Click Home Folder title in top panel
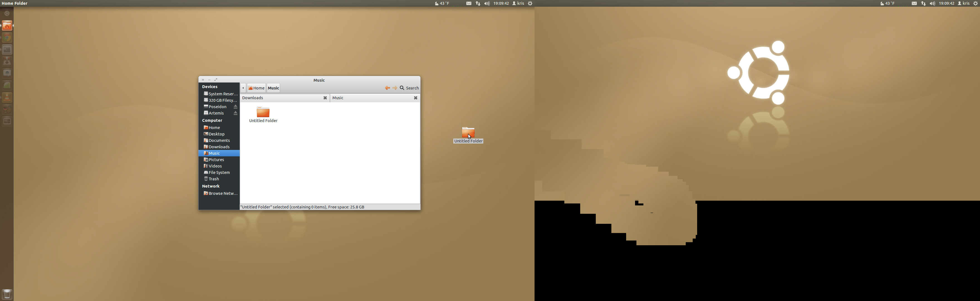Image resolution: width=980 pixels, height=301 pixels. [14, 3]
